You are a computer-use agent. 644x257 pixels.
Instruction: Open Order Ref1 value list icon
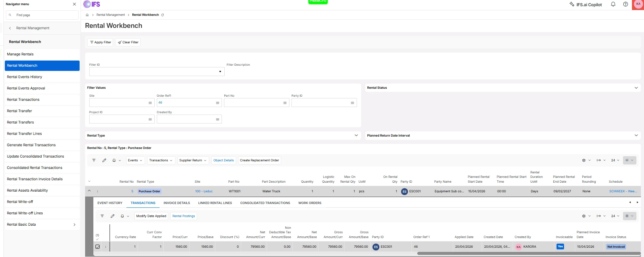(x=217, y=103)
